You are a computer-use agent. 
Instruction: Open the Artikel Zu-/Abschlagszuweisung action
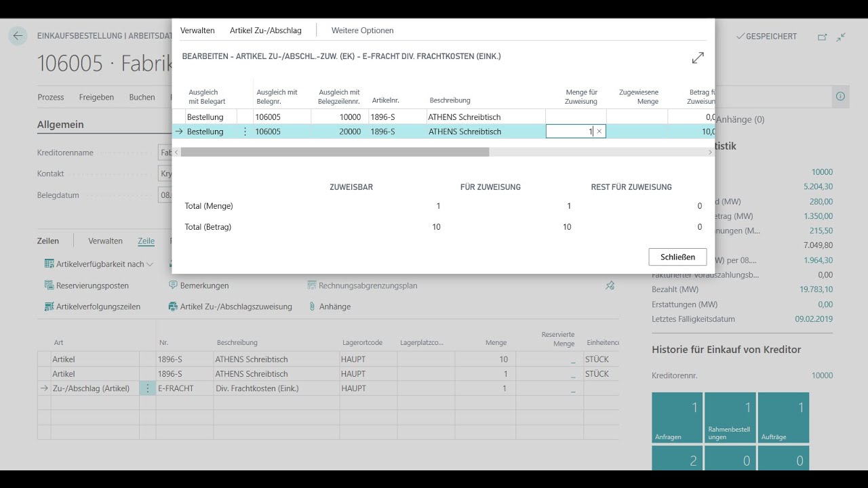pyautogui.click(x=230, y=306)
